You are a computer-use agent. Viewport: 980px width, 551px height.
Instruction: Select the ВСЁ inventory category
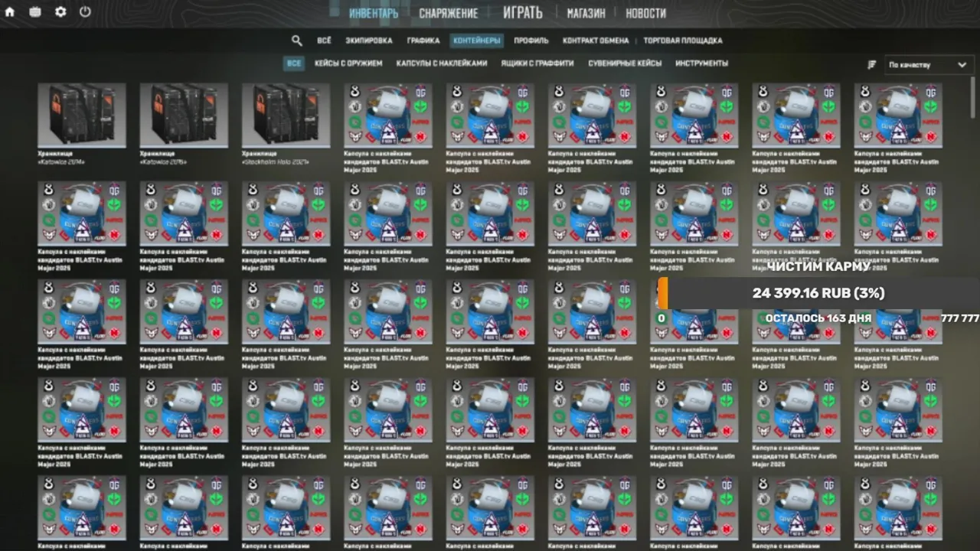click(x=325, y=41)
